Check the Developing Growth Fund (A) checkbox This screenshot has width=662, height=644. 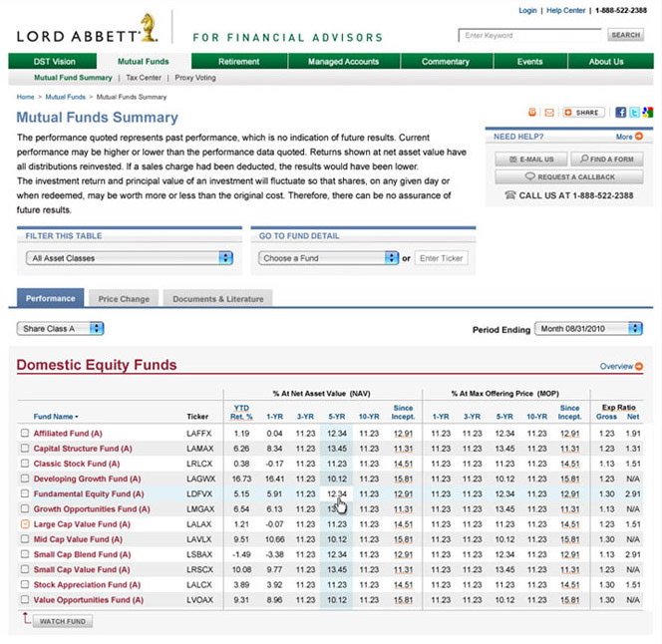click(25, 479)
